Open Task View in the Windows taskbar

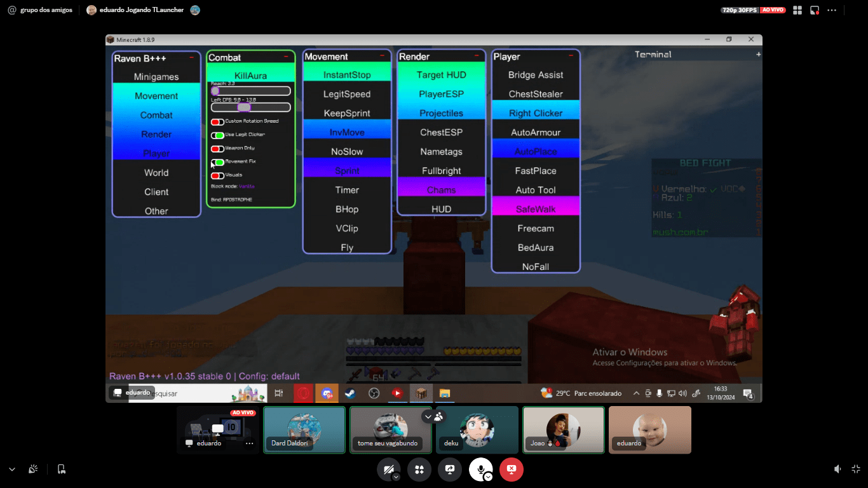coord(278,393)
